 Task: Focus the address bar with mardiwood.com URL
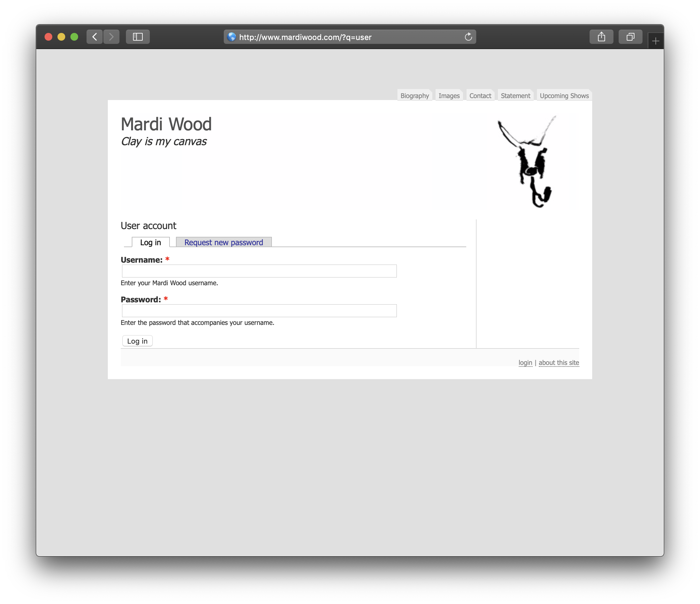click(350, 37)
